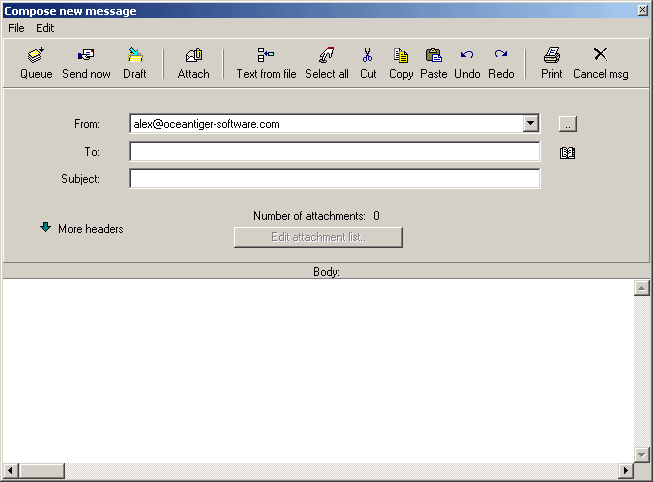Open the File menu
Image resolution: width=653 pixels, height=482 pixels.
(x=16, y=28)
